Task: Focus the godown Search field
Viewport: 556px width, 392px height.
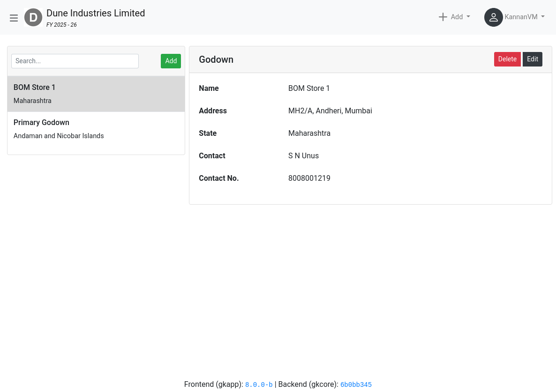Action: coord(75,61)
